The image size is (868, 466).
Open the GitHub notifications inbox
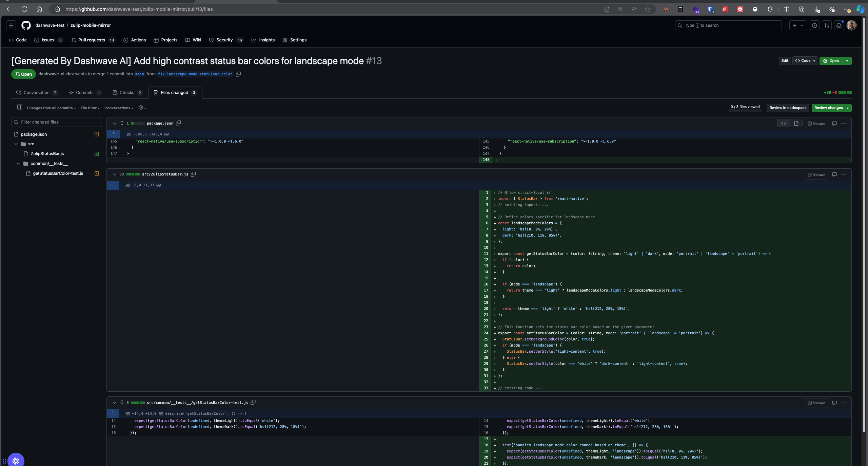pyautogui.click(x=839, y=25)
